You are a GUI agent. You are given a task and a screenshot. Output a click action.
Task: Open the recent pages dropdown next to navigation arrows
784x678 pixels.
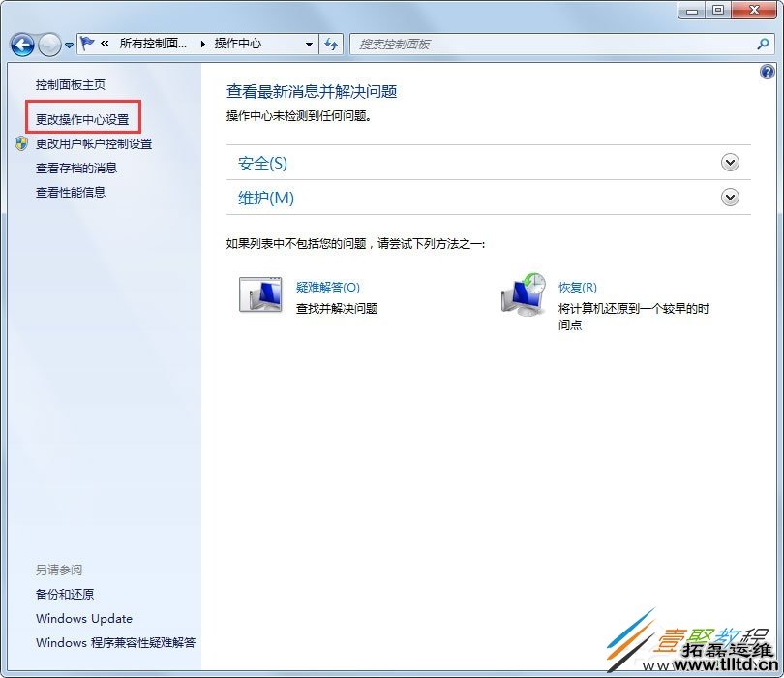(x=67, y=45)
